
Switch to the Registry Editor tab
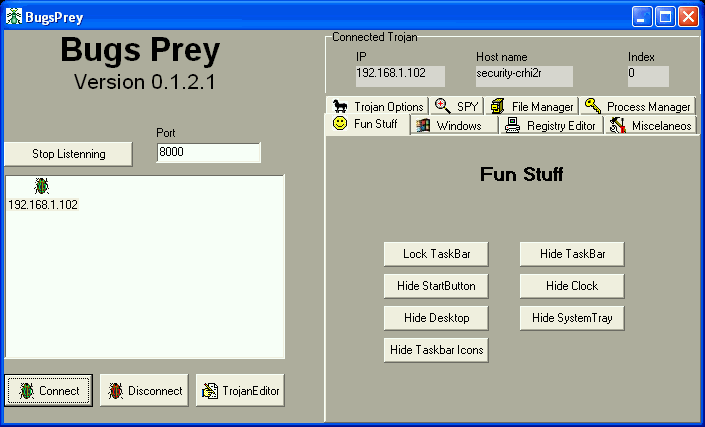click(x=552, y=125)
